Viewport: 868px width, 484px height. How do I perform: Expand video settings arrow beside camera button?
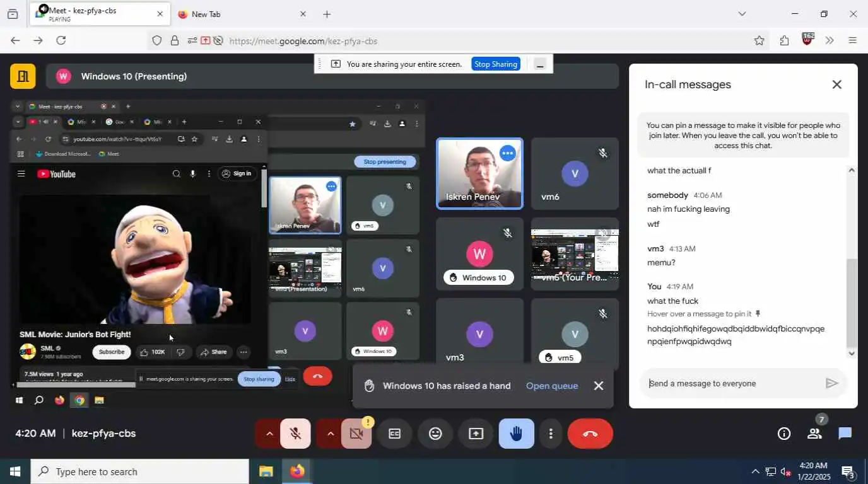click(x=330, y=434)
